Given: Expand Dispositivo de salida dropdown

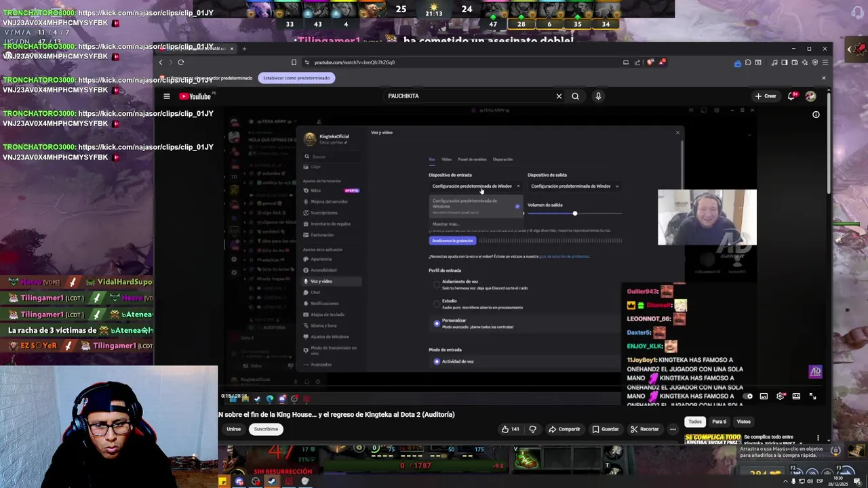Looking at the screenshot, I should coord(575,186).
